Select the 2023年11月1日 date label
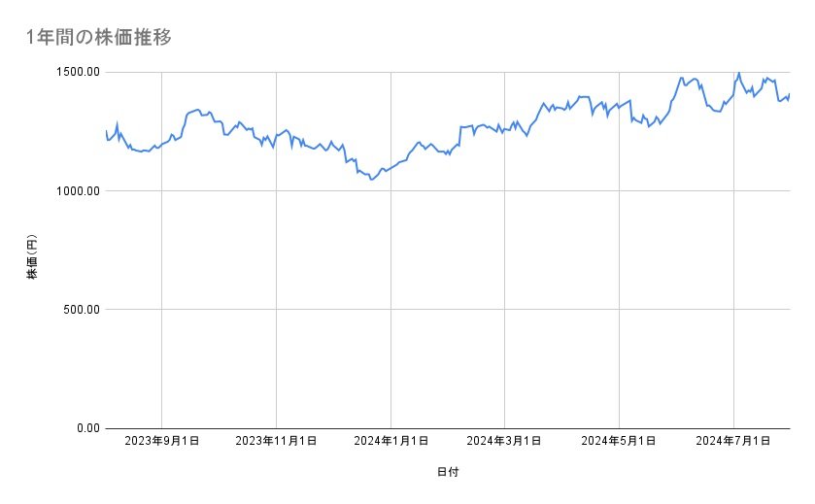The width and height of the screenshot is (815, 504). coord(276,442)
